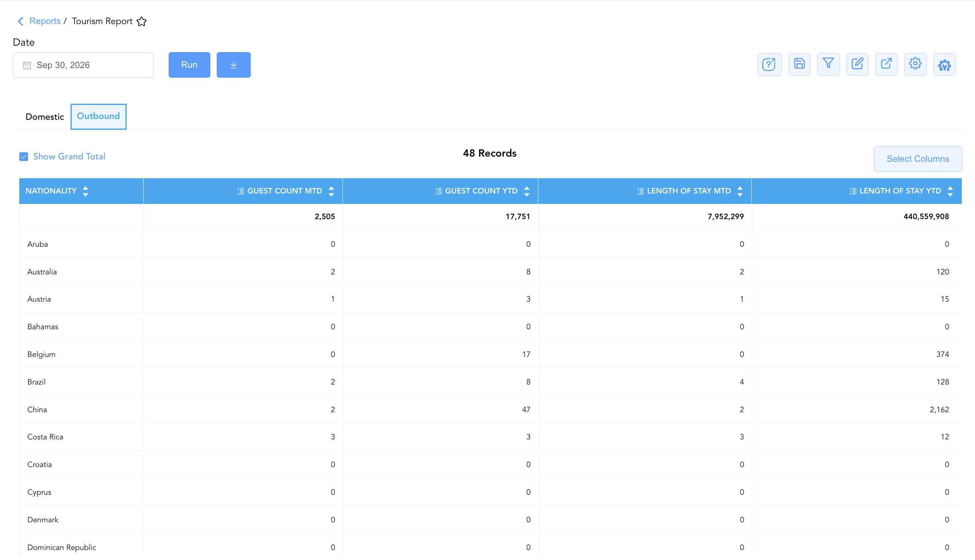Screen dimensions: 975x560
Task: Uncheck the Show Grand Total checkbox
Action: (24, 157)
